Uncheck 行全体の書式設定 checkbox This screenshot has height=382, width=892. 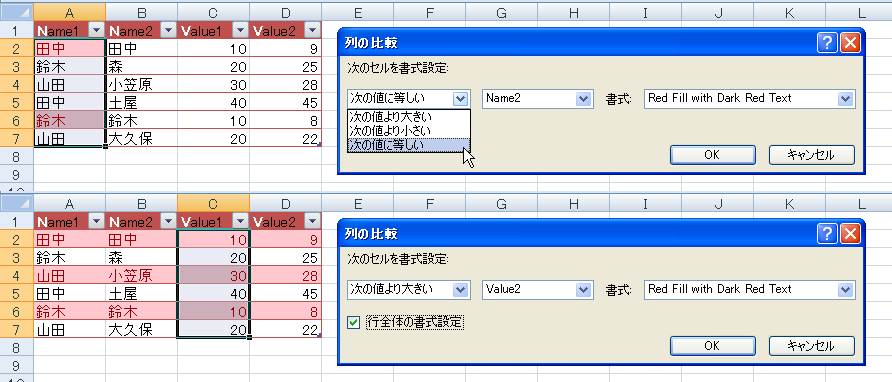coord(354,323)
